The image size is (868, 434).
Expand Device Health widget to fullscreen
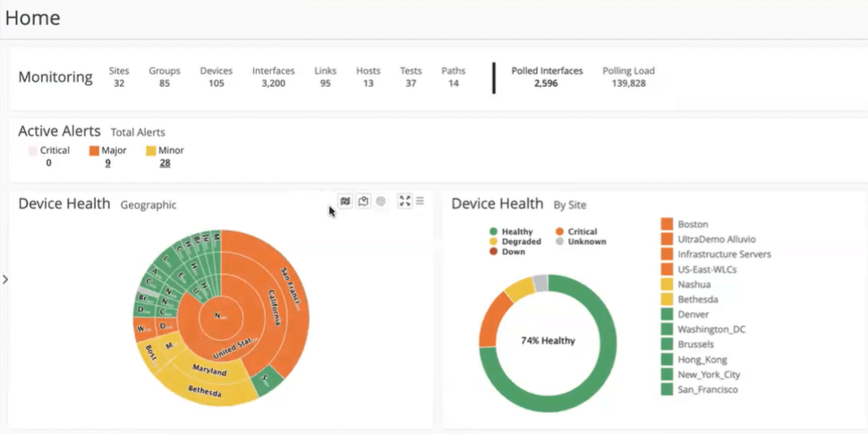click(x=404, y=201)
